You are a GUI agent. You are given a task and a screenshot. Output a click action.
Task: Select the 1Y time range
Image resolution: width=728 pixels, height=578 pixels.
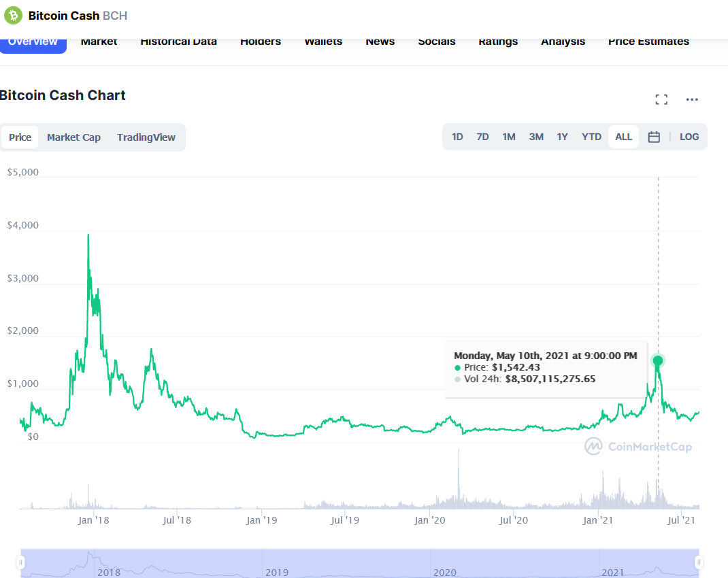pos(562,137)
